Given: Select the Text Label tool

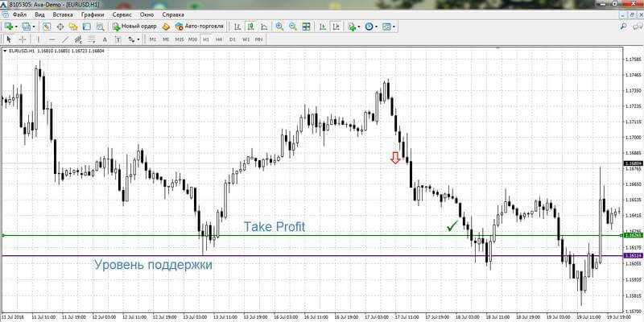Looking at the screenshot, I should click(118, 39).
